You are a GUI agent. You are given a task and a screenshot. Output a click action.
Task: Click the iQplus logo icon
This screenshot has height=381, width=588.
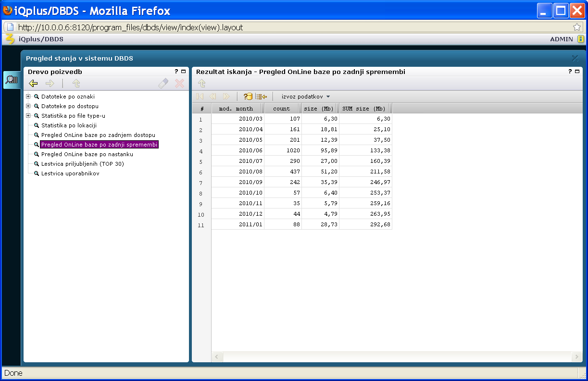[10, 39]
